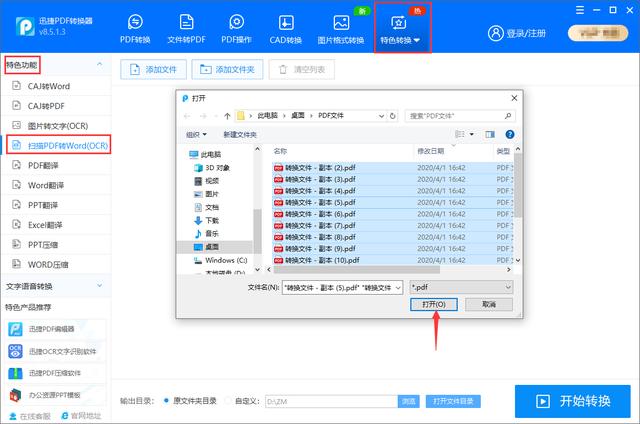Select PDF翻译 in the sidebar
Screen dimensions: 640x424
click(x=56, y=165)
